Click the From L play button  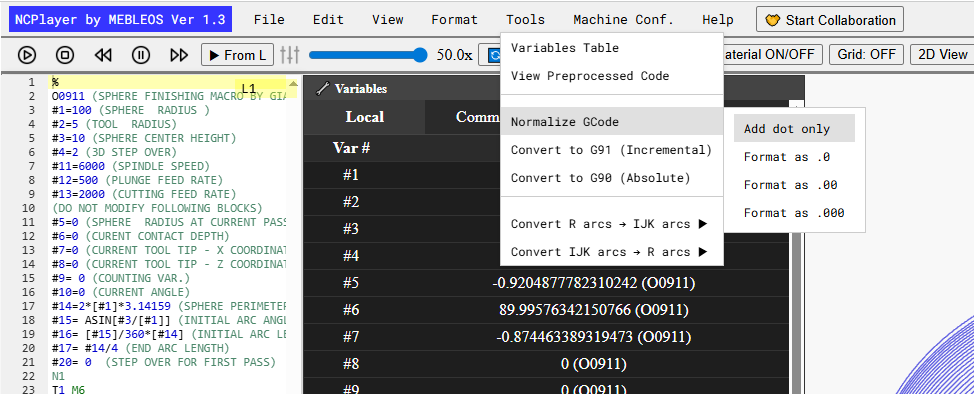point(238,55)
